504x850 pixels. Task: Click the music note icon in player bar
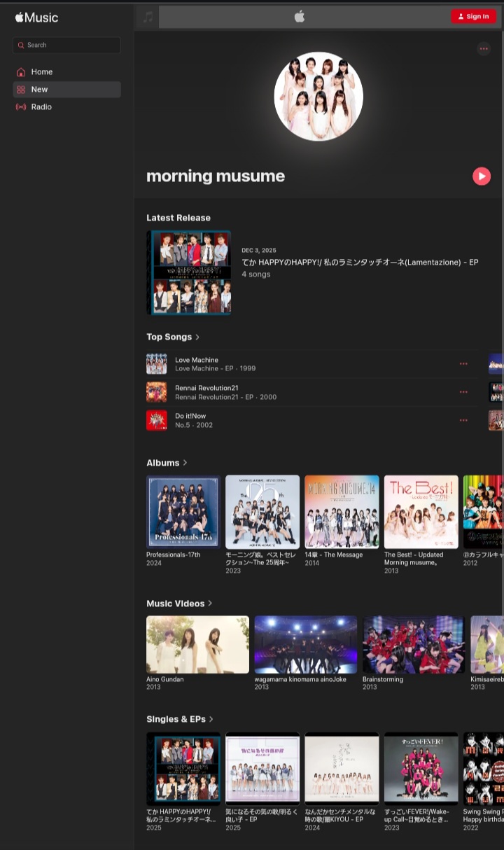coord(147,17)
